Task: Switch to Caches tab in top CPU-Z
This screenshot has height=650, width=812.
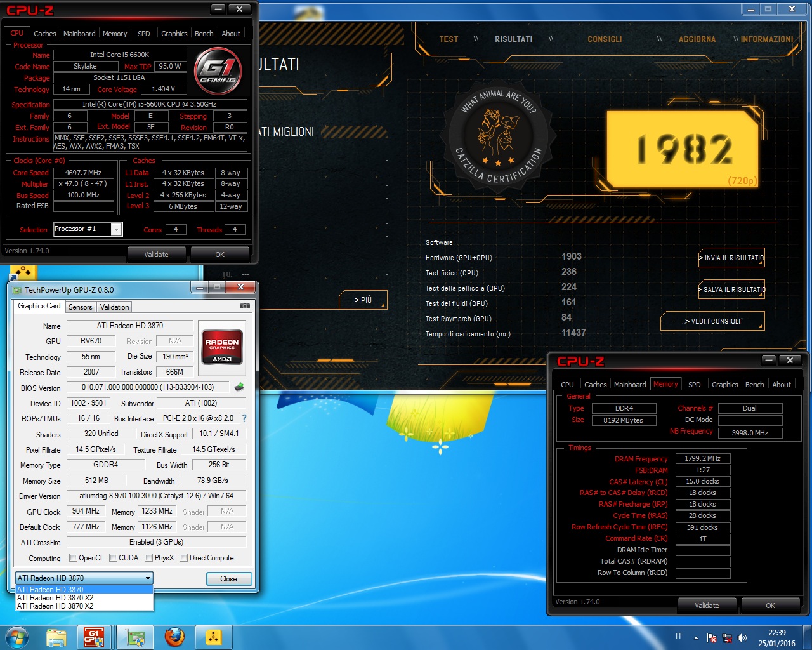Action: (x=44, y=34)
